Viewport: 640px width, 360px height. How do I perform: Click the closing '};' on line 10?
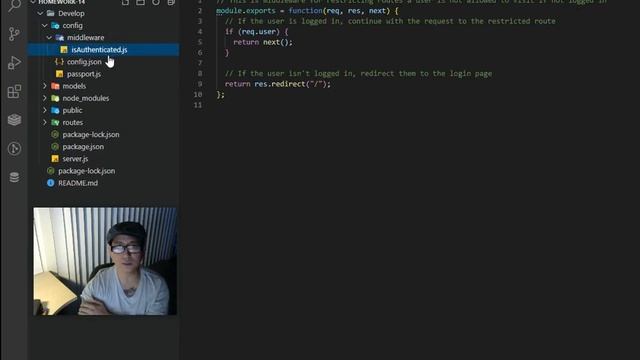click(220, 94)
